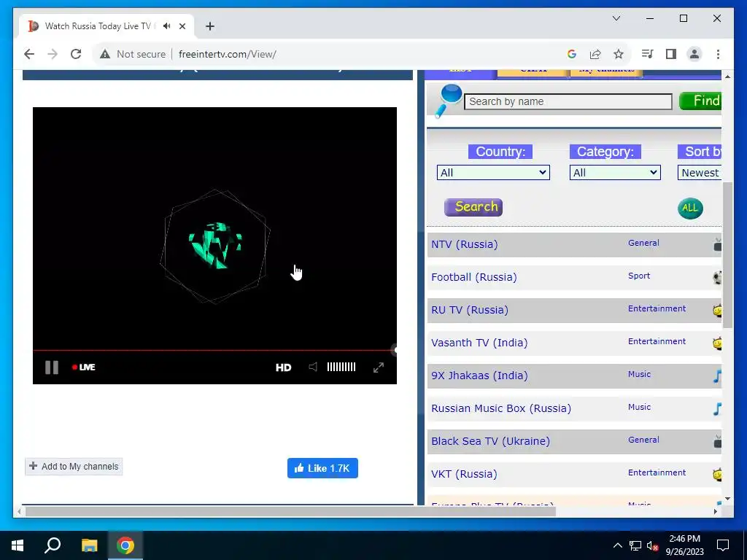
Task: Open NTV (Russia) channel
Action: click(465, 244)
